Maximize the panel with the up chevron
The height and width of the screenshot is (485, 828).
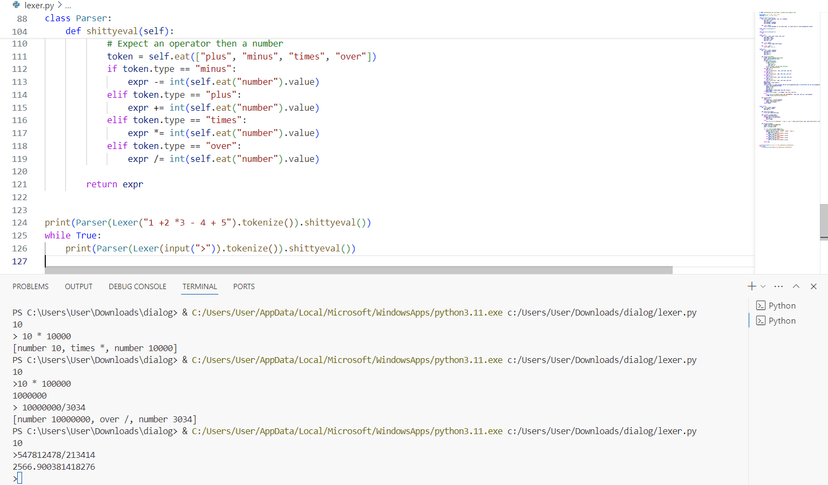point(797,286)
